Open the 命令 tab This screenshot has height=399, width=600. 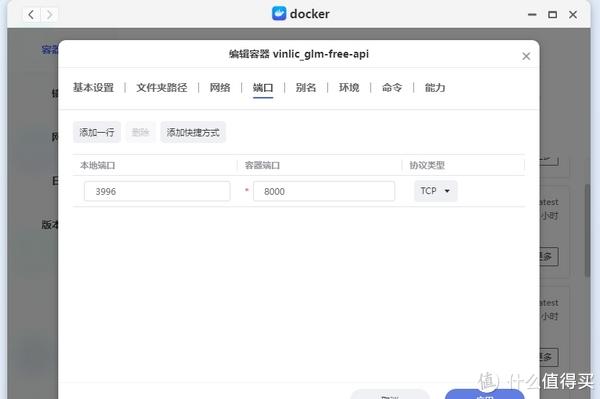click(392, 88)
